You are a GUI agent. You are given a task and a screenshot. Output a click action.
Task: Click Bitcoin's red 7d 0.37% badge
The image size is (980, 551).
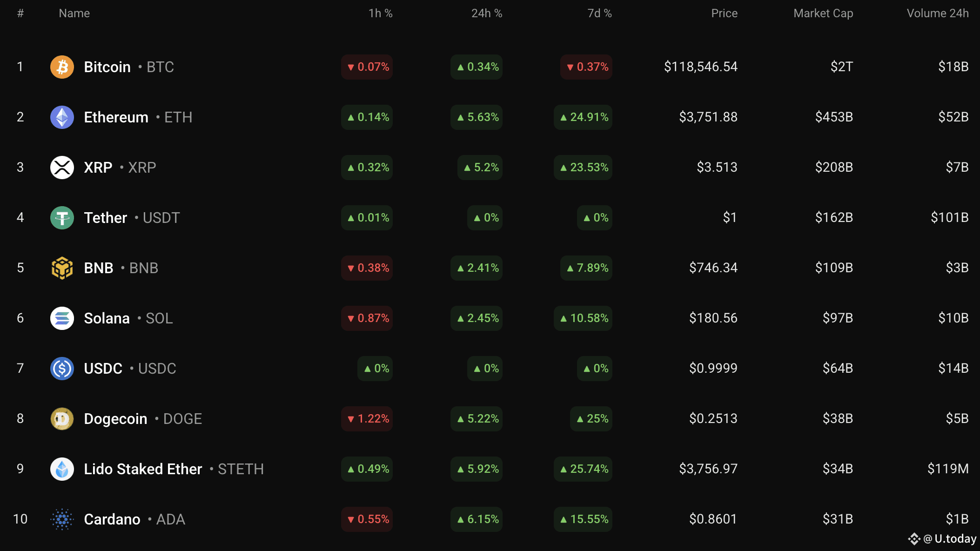586,67
